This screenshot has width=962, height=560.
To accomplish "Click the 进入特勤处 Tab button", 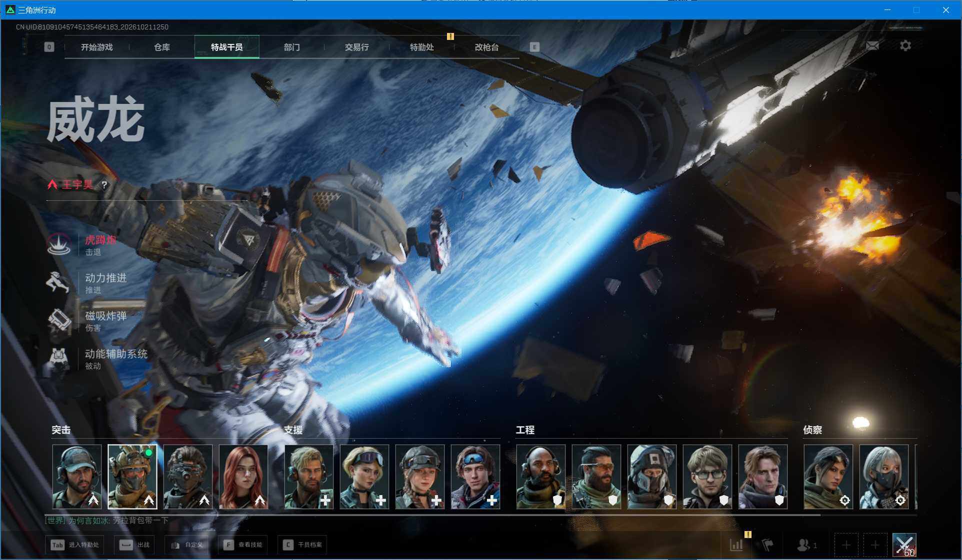I will 75,545.
